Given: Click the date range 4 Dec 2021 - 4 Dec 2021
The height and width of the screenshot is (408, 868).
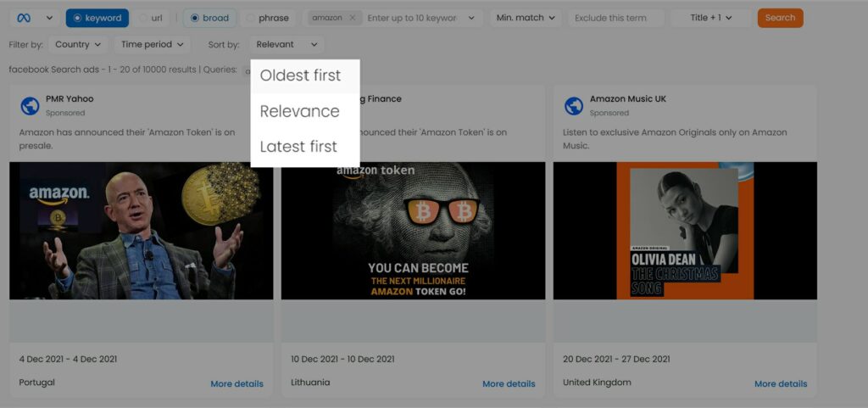Looking at the screenshot, I should pyautogui.click(x=68, y=360).
